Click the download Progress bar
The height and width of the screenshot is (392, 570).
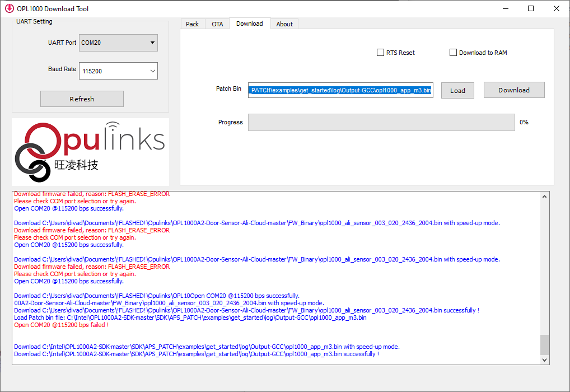pos(381,122)
